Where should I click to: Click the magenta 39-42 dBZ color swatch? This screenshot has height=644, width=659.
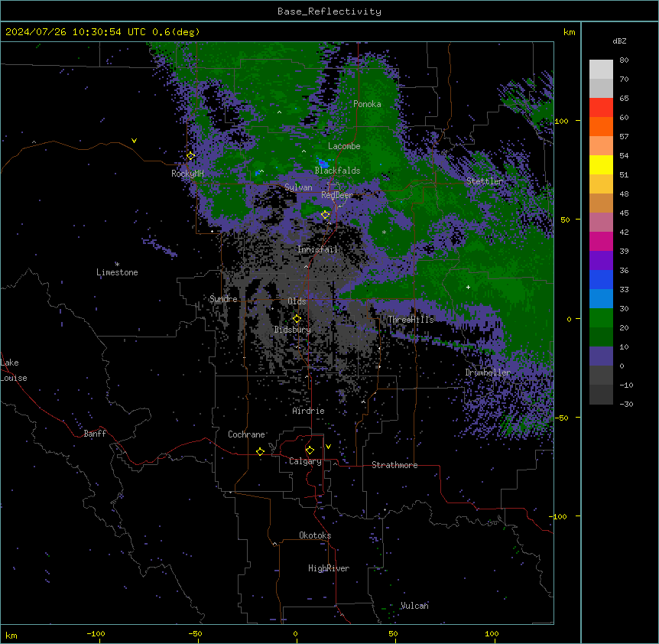[601, 241]
